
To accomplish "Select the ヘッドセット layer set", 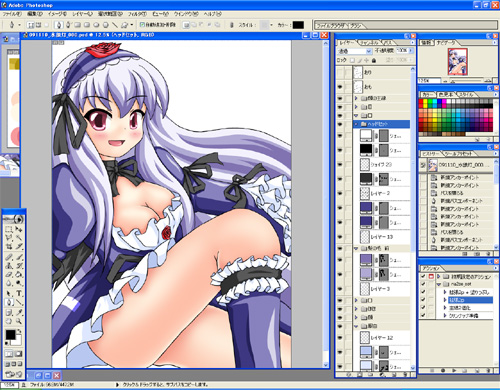I will pyautogui.click(x=382, y=124).
